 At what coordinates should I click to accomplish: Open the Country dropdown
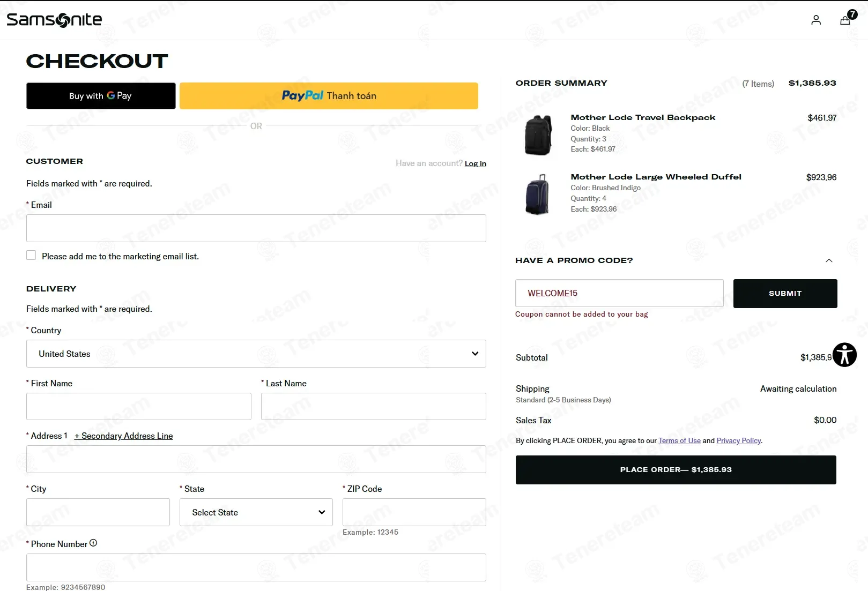256,354
